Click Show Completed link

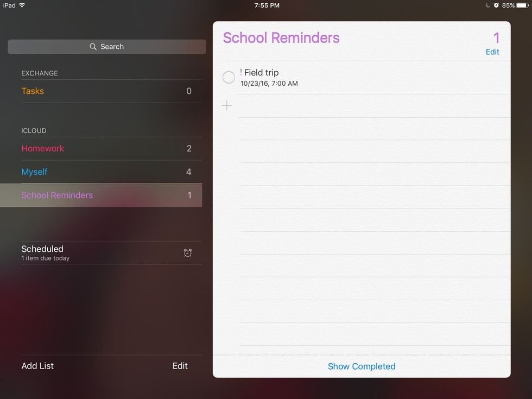[362, 366]
